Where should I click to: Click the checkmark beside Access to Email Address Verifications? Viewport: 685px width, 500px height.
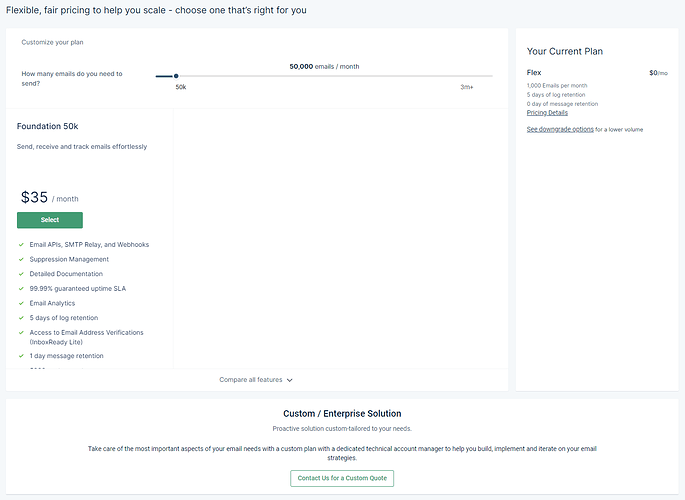(x=21, y=332)
